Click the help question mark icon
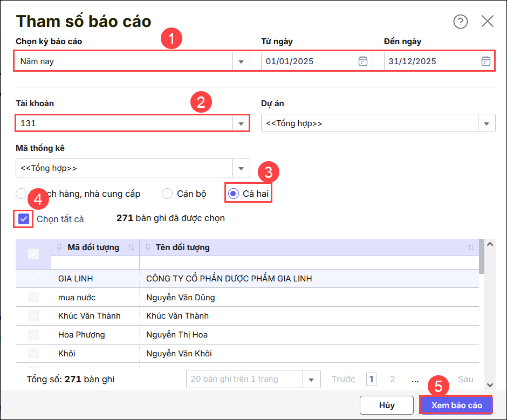507x420 pixels. point(460,22)
